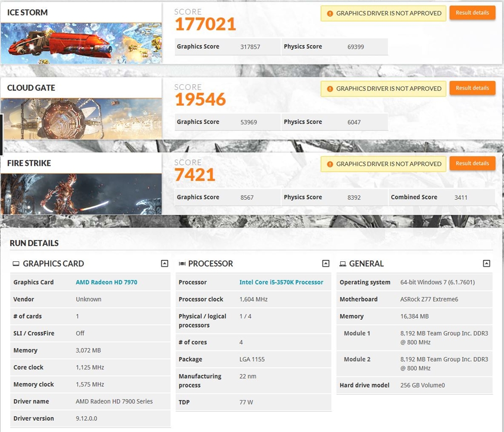504x432 pixels.
Task: Open Cloud Gate result details
Action: click(472, 88)
